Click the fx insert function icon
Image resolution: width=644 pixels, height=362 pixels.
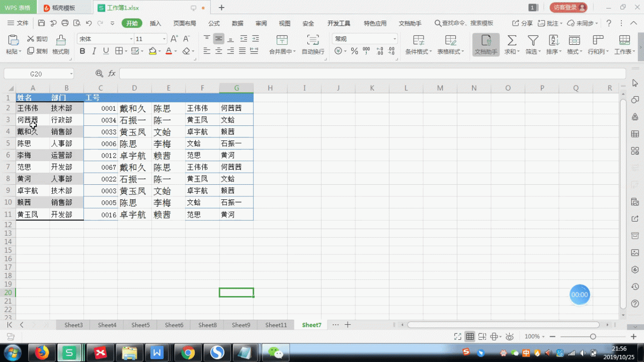point(112,74)
